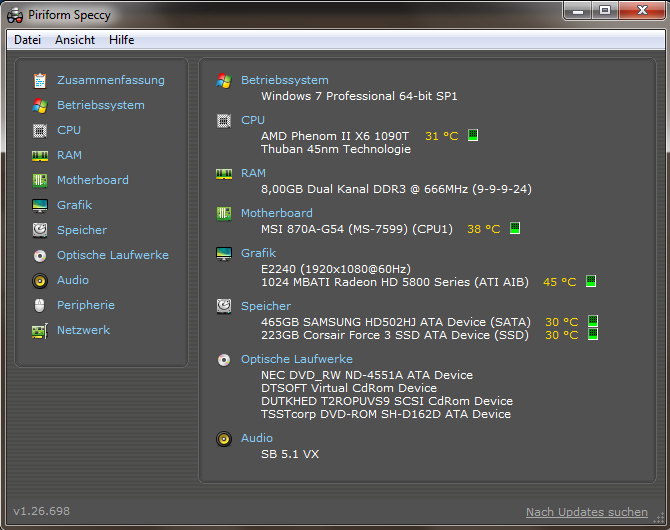Click Nach Updates suchen link
Screen dimensions: 670x530
click(587, 512)
